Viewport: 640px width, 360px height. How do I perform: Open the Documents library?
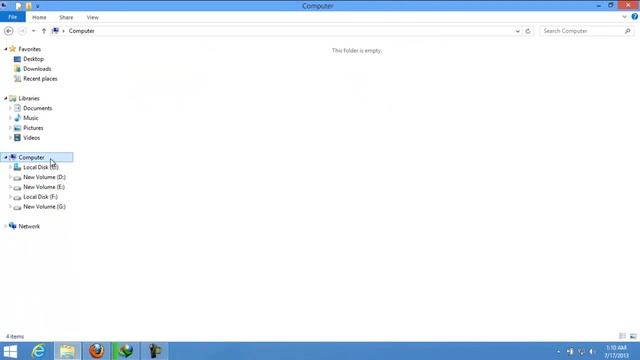click(37, 108)
